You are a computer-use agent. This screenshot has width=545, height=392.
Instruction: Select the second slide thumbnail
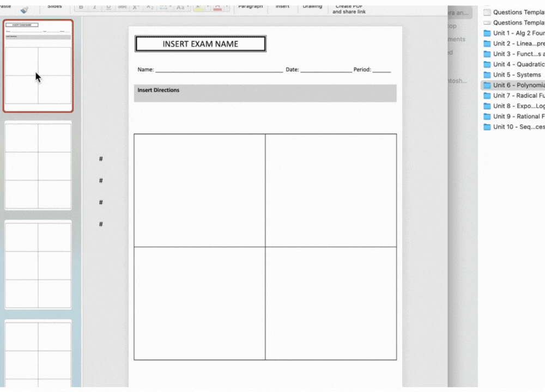pos(38,166)
